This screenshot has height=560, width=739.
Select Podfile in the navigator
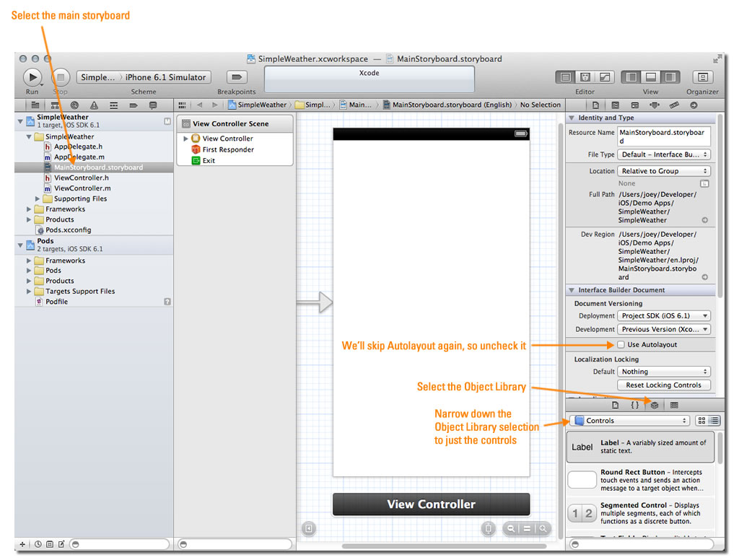tap(56, 302)
